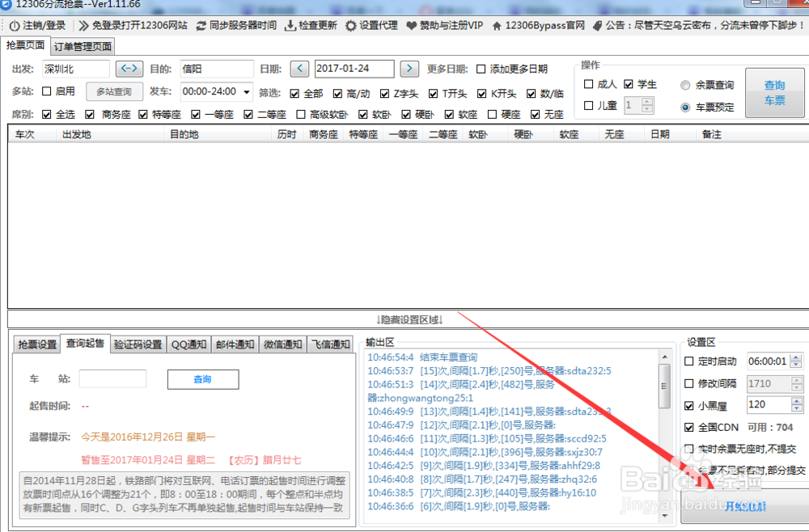This screenshot has height=532, width=809.
Task: Open the QQ notification tab
Action: point(188,344)
